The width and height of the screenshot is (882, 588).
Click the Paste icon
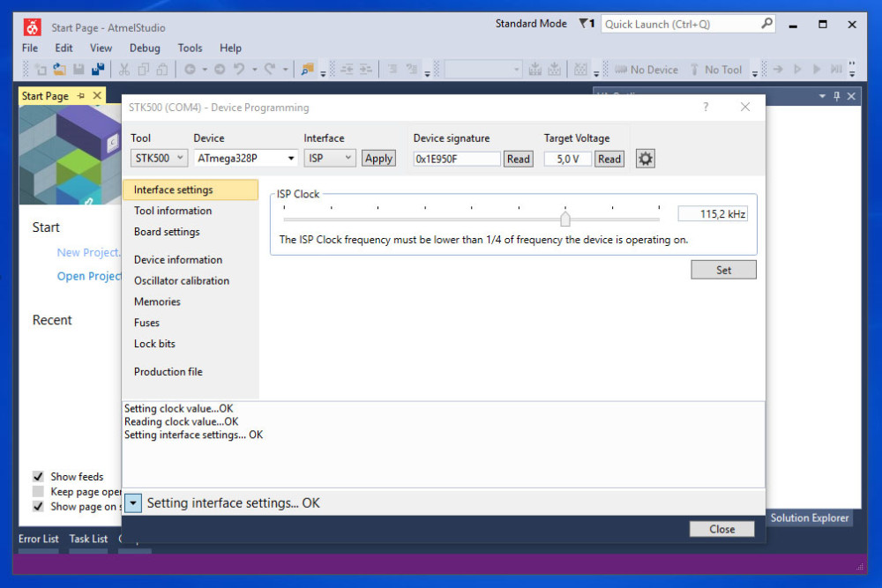pyautogui.click(x=163, y=69)
